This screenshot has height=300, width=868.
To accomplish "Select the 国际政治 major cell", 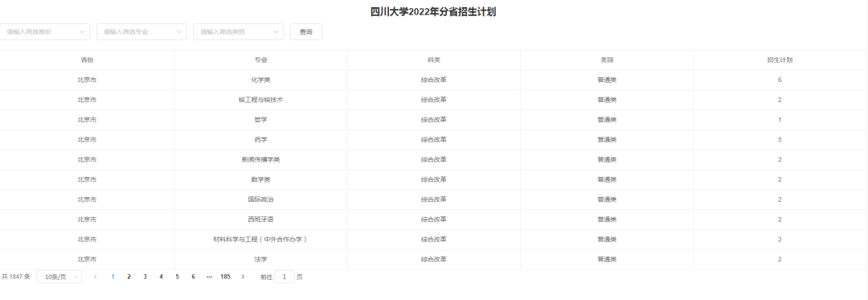I will pos(261,199).
